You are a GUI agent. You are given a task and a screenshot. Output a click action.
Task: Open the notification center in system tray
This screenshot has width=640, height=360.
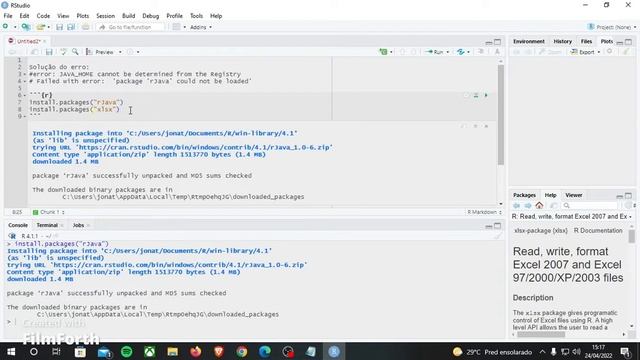click(625, 351)
